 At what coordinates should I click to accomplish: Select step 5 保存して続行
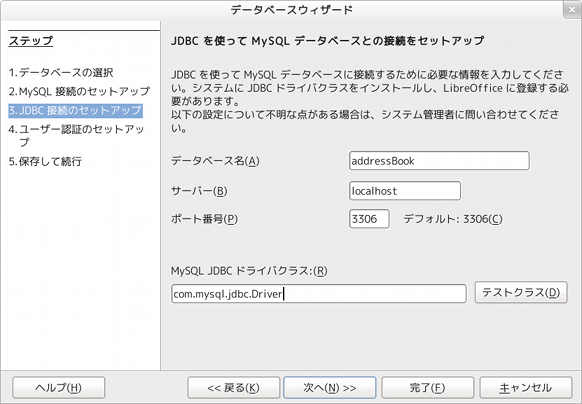[x=45, y=162]
